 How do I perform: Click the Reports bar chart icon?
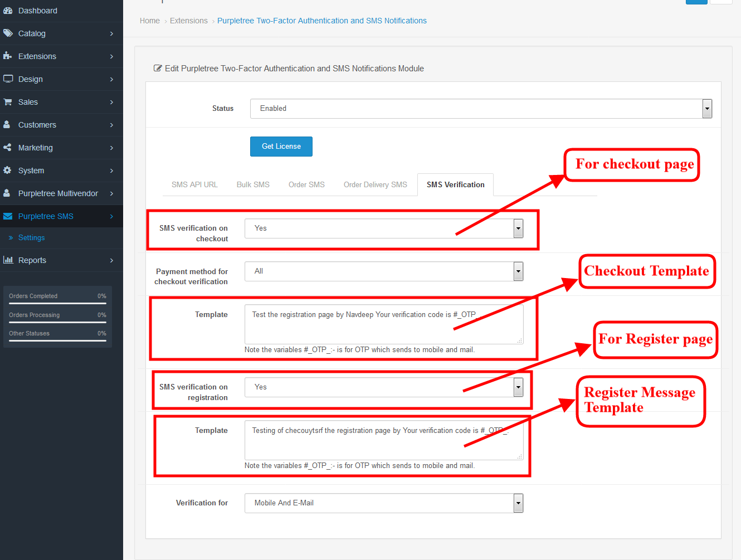8,260
